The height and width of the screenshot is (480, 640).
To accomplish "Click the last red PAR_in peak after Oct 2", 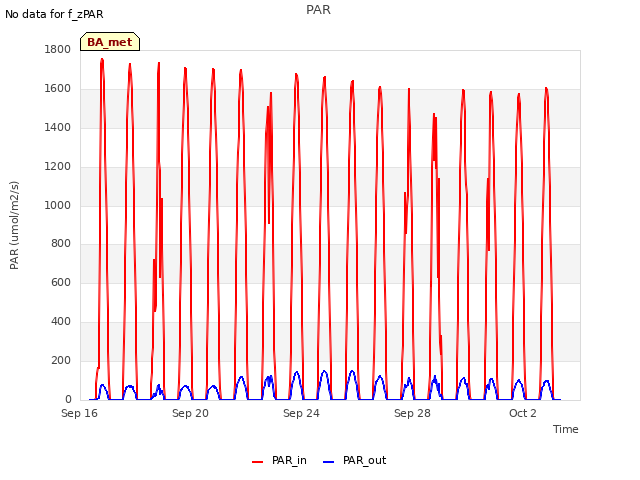I will [x=546, y=89].
